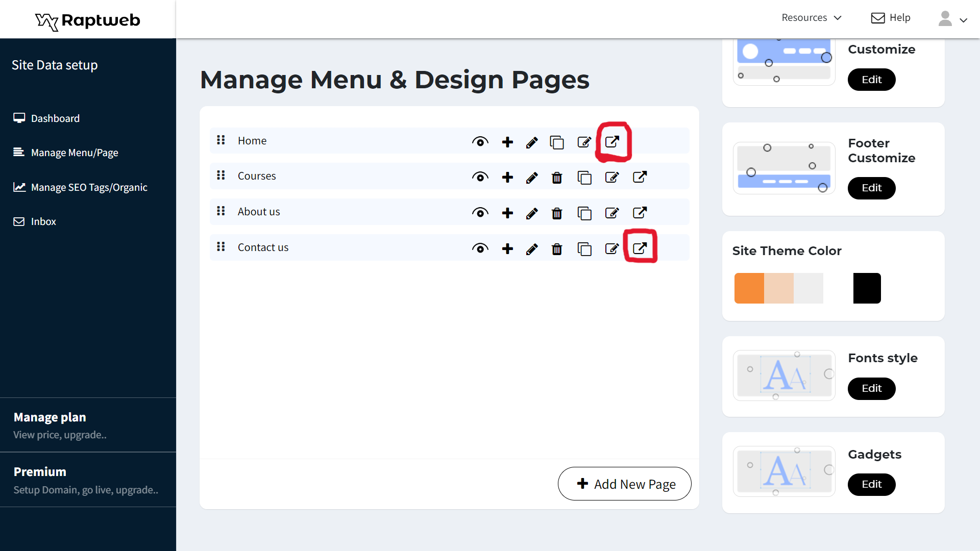This screenshot has height=551, width=980.
Task: Duplicate Courses page with copy icon
Action: pyautogui.click(x=584, y=178)
